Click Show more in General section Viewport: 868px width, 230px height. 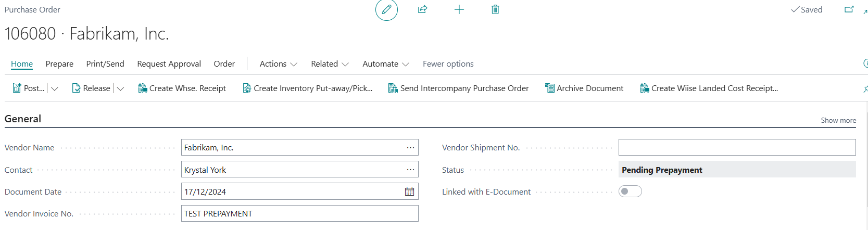[838, 120]
